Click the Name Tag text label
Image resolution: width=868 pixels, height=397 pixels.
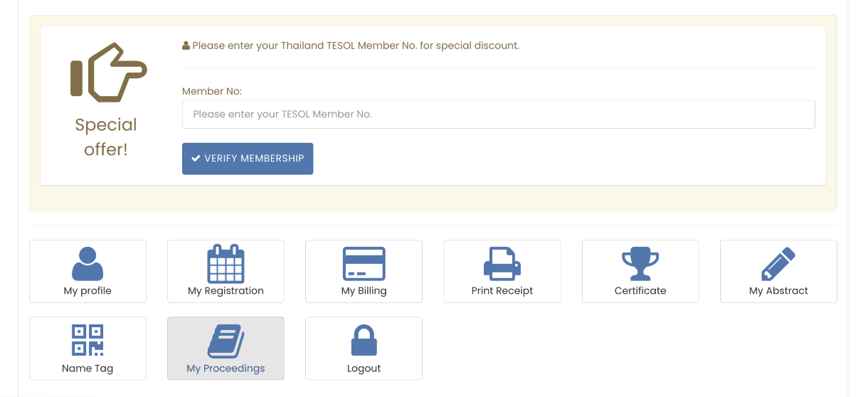point(88,369)
